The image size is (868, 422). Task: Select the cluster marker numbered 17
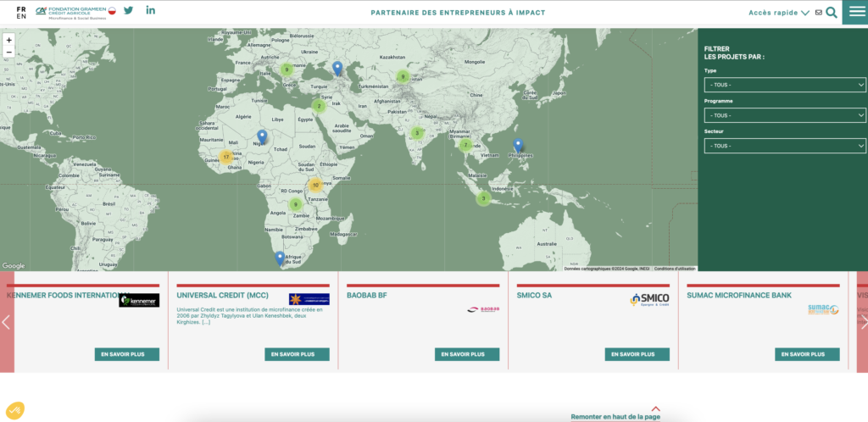point(225,157)
